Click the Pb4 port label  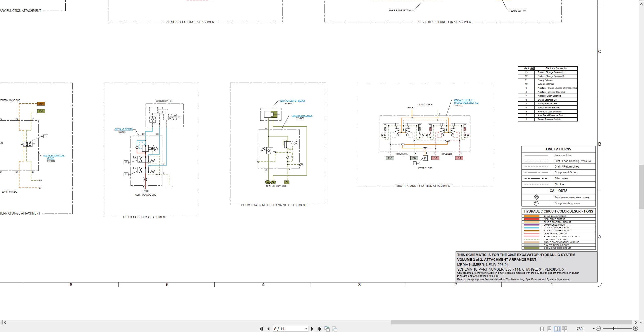[x=41, y=111]
